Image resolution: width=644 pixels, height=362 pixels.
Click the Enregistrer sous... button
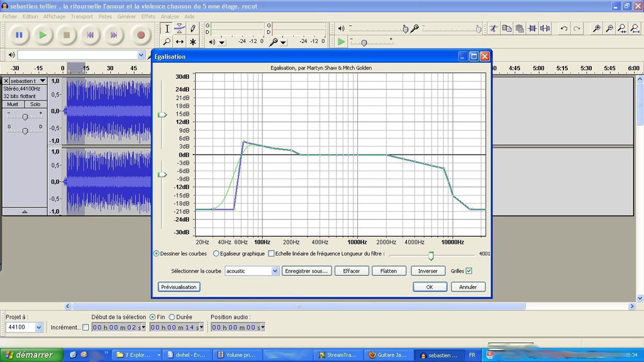pyautogui.click(x=306, y=271)
